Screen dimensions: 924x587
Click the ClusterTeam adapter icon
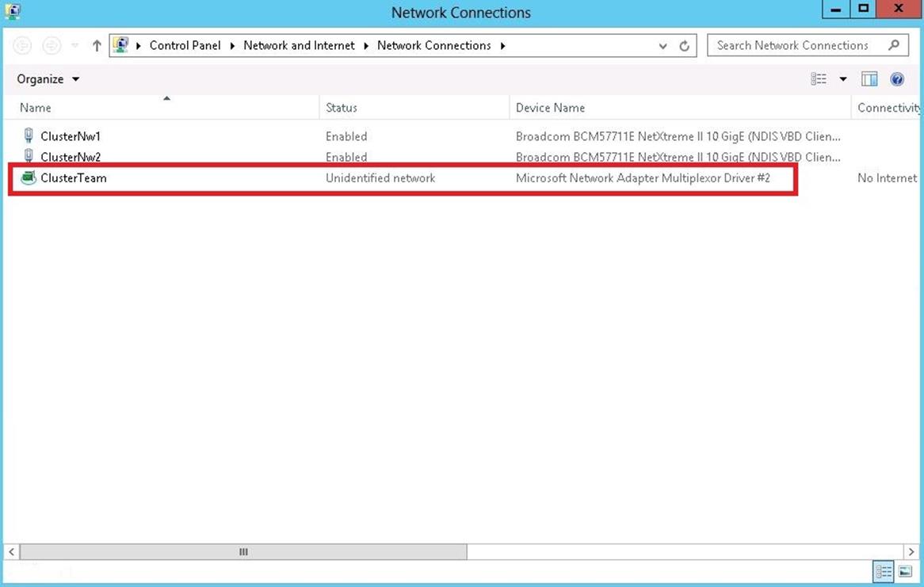[29, 177]
